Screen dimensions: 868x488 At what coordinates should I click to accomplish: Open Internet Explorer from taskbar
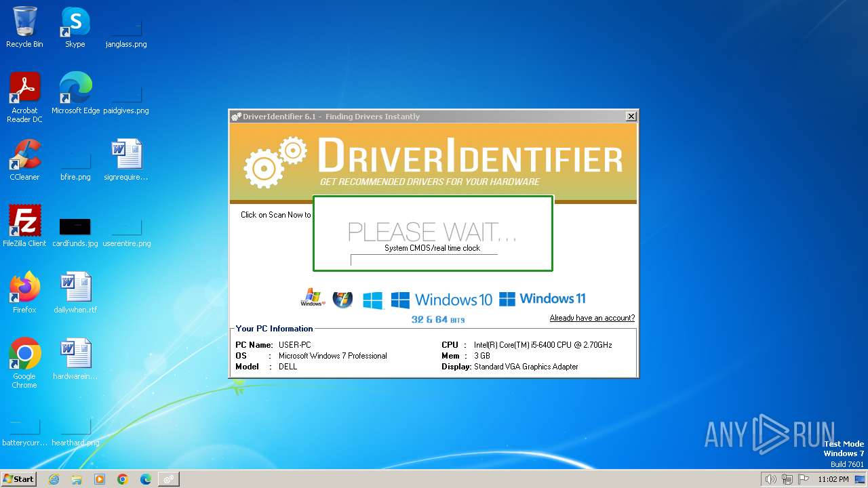click(54, 479)
